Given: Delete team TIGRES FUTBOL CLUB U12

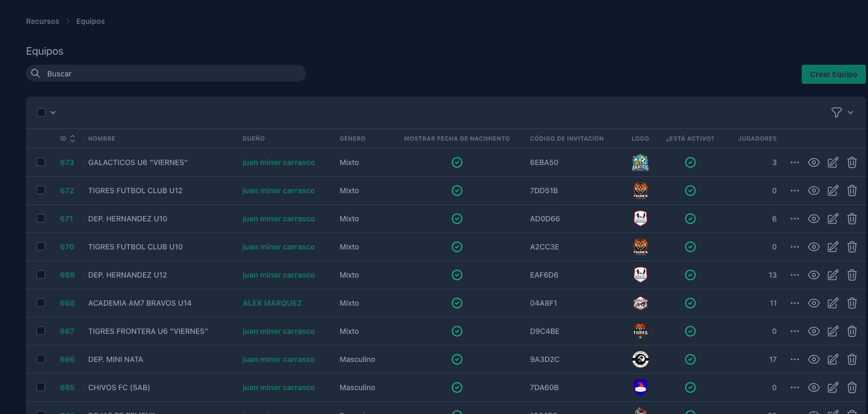Looking at the screenshot, I should (852, 191).
